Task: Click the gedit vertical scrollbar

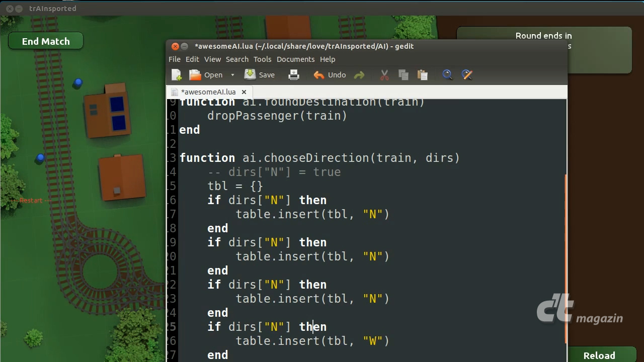Action: click(566, 258)
